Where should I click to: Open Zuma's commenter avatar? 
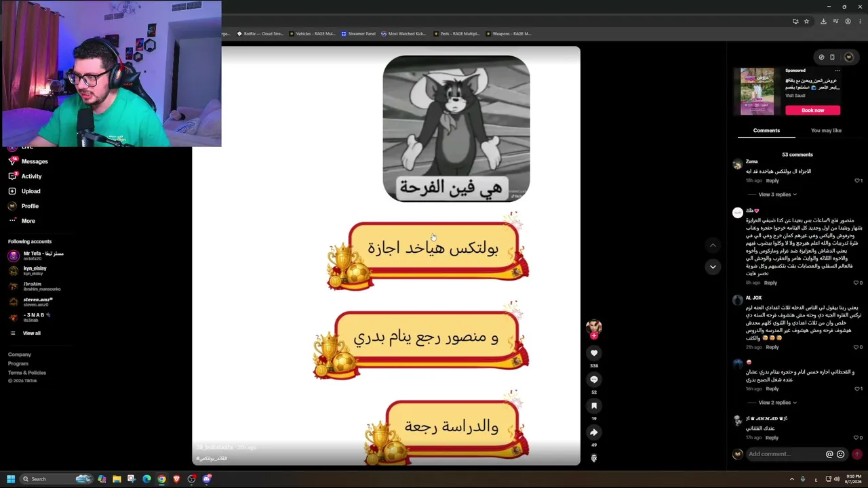pyautogui.click(x=738, y=165)
